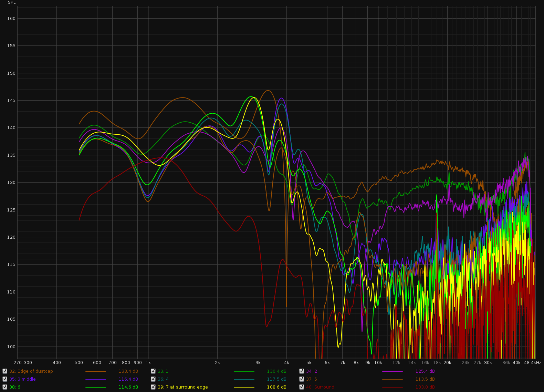Click the dark green line sample for trace 33
Viewport: 544px width, 392px height.
coord(244,371)
